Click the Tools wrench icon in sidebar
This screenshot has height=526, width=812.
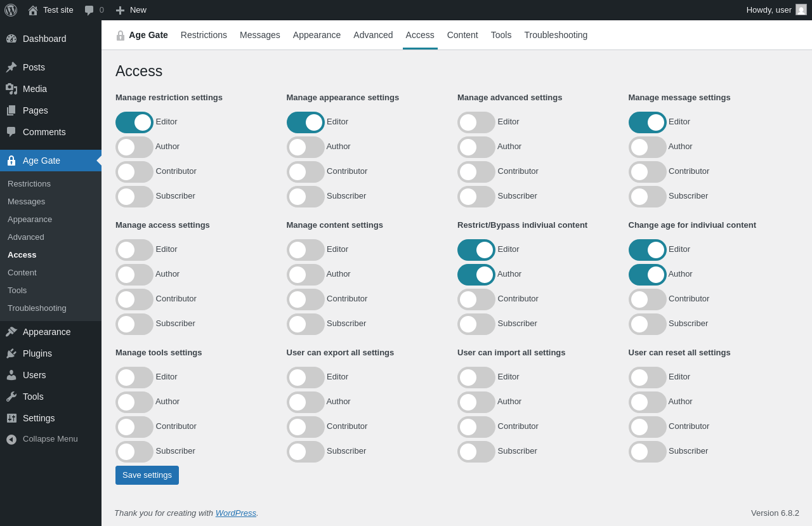pos(11,397)
